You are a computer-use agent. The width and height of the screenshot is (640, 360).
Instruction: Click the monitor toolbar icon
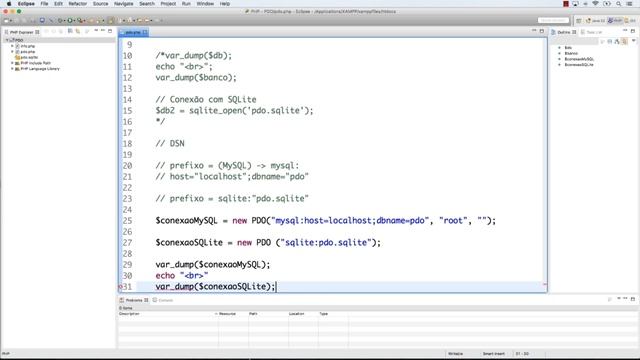(x=42, y=20)
